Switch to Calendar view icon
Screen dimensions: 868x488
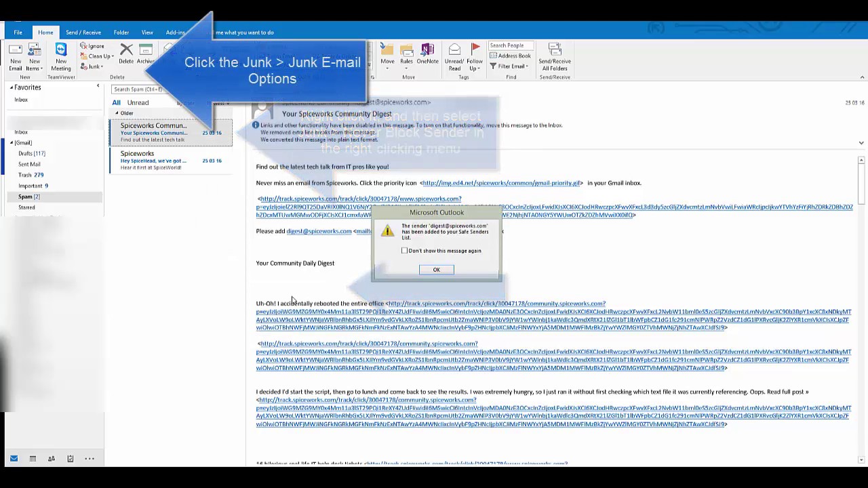point(33,459)
